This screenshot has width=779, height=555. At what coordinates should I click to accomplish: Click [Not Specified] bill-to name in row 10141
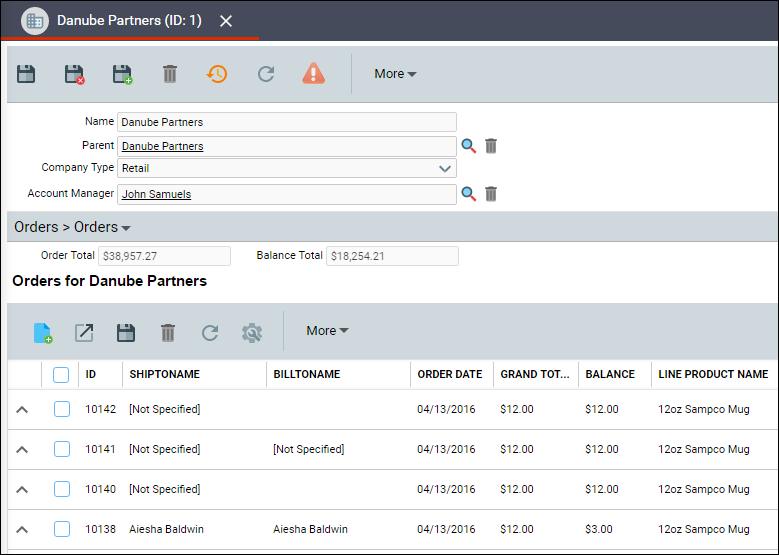[x=309, y=449]
